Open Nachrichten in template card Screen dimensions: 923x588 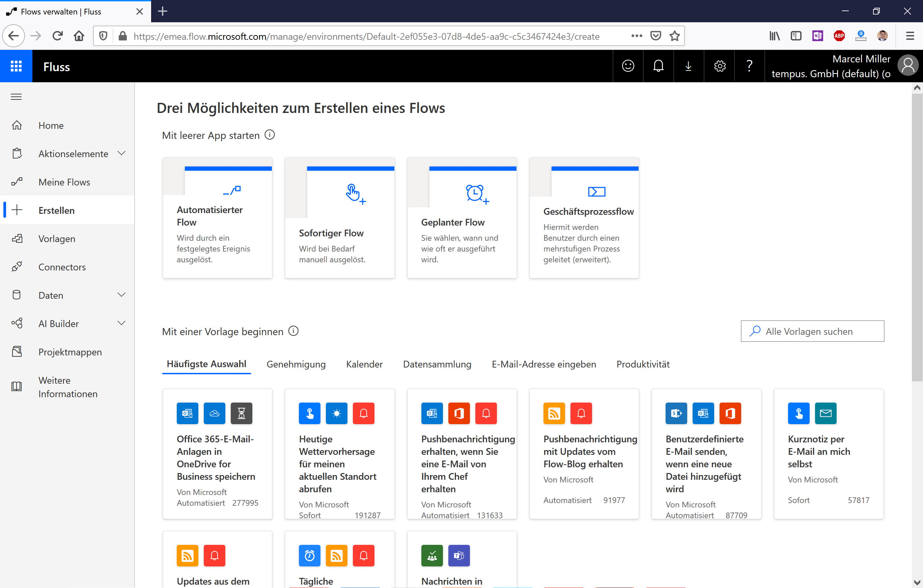[462, 559]
